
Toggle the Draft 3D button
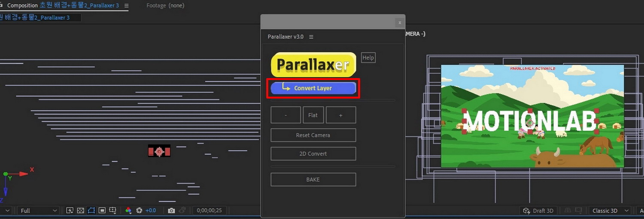[x=538, y=210]
